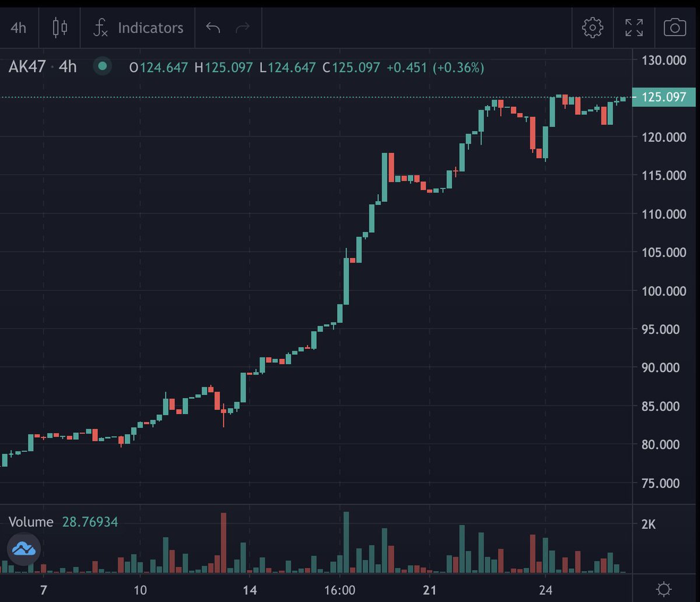Open chart settings gear
700x602 pixels.
(592, 27)
